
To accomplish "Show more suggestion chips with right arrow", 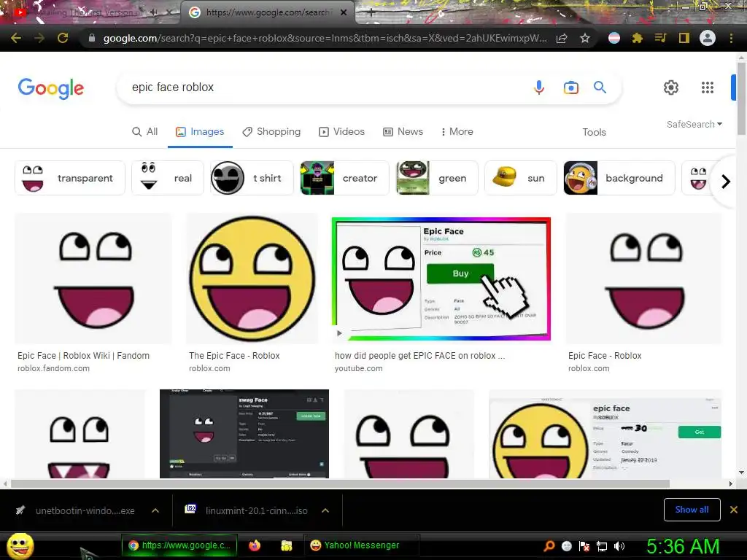I will pos(726,182).
